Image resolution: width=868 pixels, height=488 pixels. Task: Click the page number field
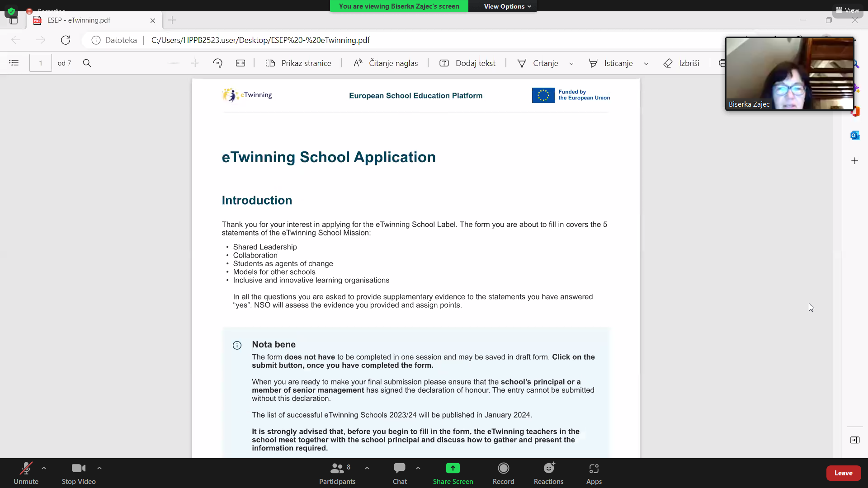[x=41, y=63]
